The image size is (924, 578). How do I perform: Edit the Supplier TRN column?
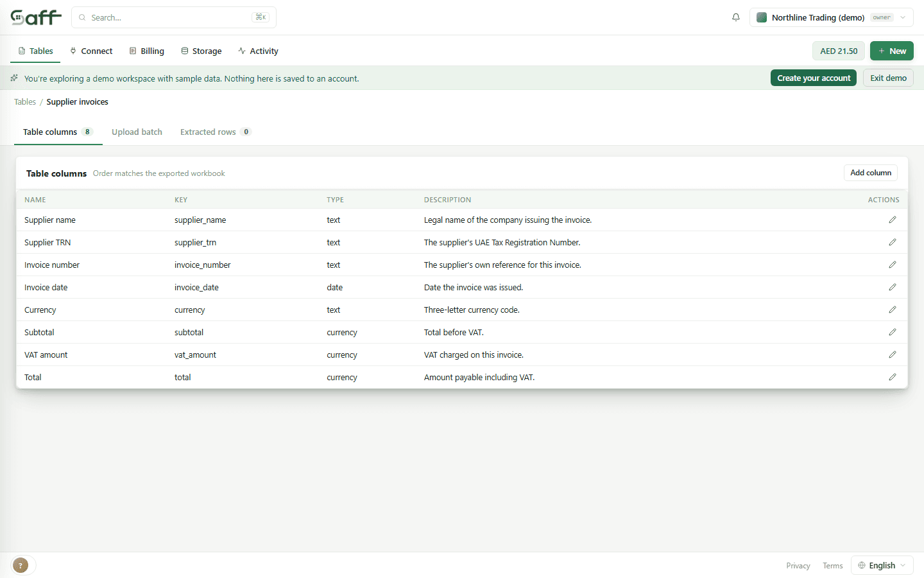(x=892, y=242)
